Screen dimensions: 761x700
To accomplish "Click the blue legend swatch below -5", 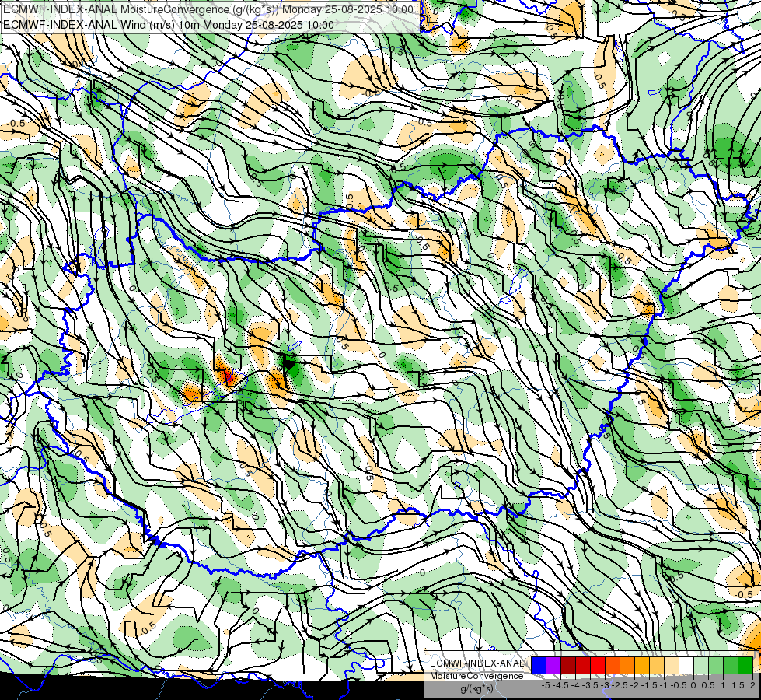I will [539, 665].
